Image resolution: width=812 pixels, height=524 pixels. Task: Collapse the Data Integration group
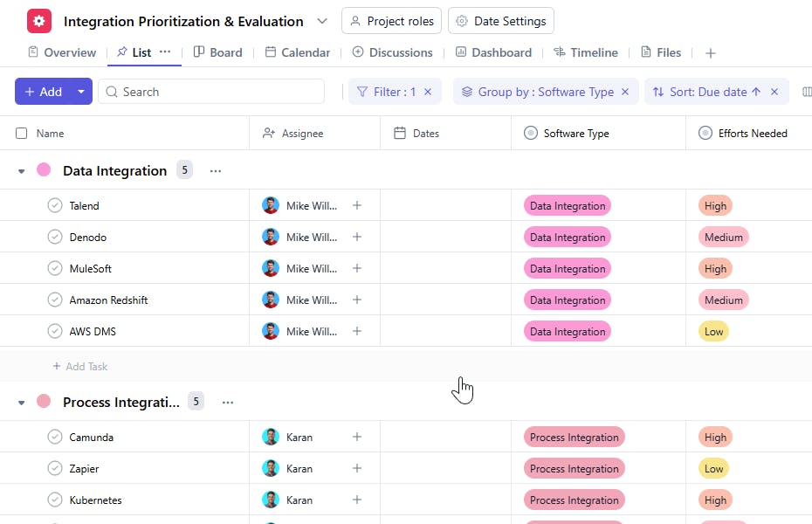point(22,171)
